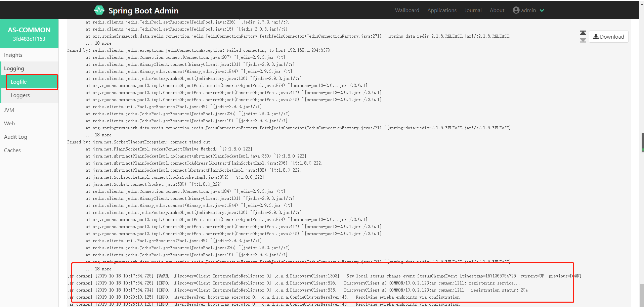The width and height of the screenshot is (644, 307).
Task: Open the Wallboard page
Action: (407, 10)
